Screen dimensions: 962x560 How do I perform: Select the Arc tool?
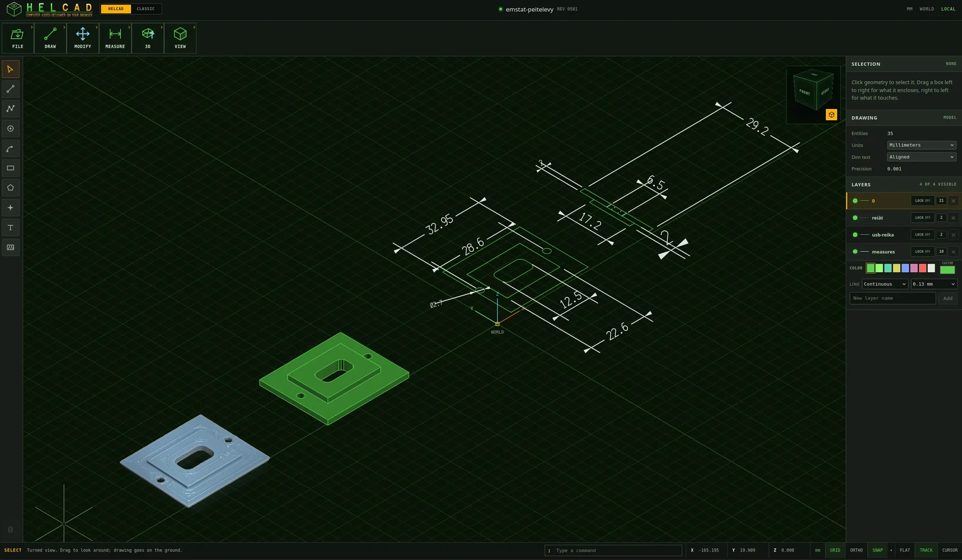click(x=10, y=149)
